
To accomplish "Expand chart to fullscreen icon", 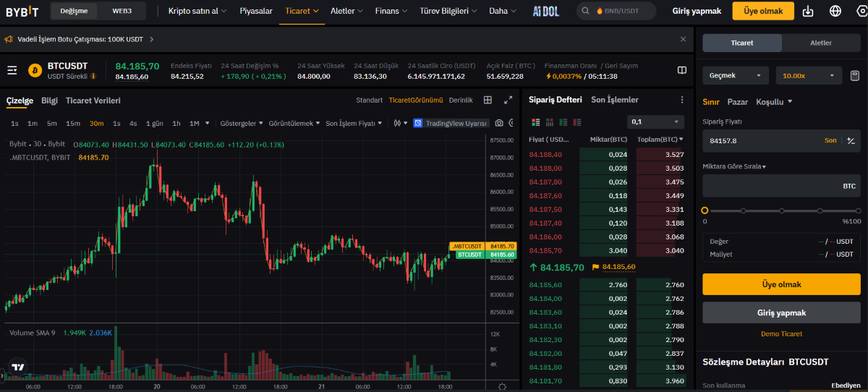I will 508,100.
